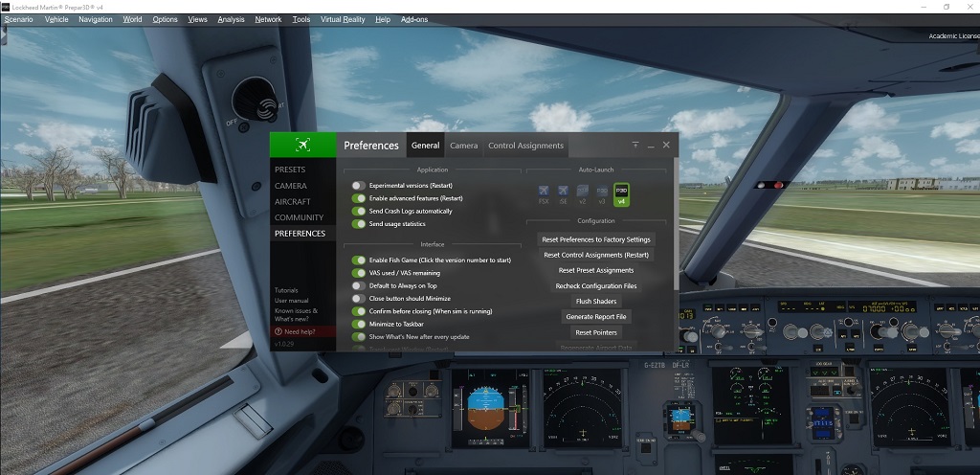This screenshot has width=980, height=475.
Task: Click the Generate Report File button
Action: point(596,317)
